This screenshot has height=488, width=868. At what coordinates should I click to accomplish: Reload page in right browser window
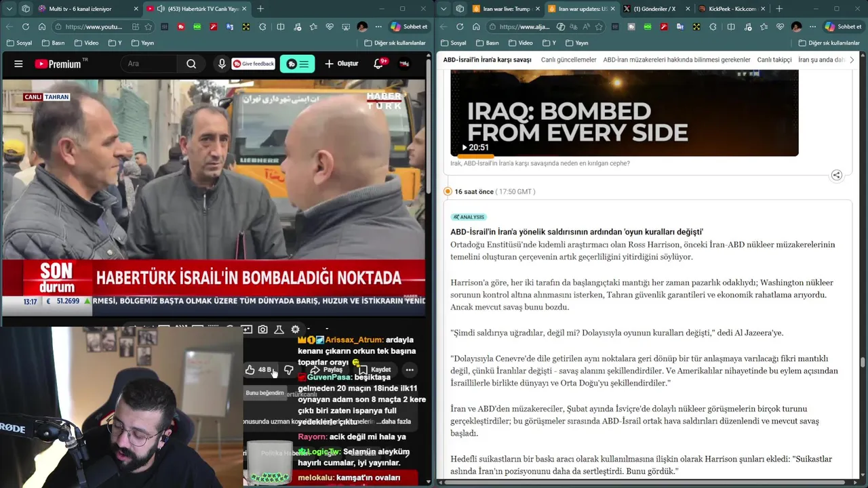click(460, 26)
